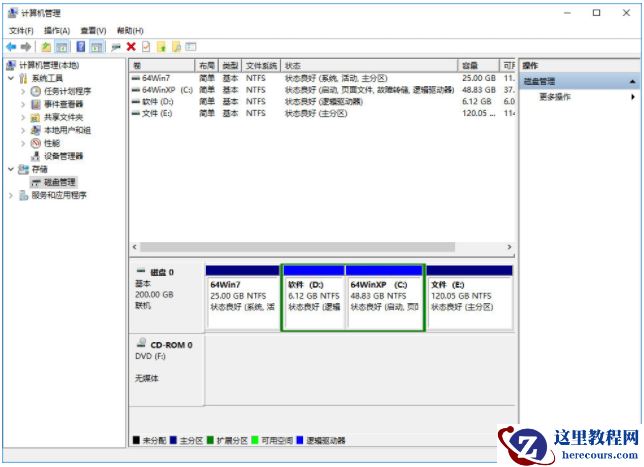The height and width of the screenshot is (467, 644).
Task: Click the black 未分配 legend swatch
Action: pyautogui.click(x=136, y=440)
